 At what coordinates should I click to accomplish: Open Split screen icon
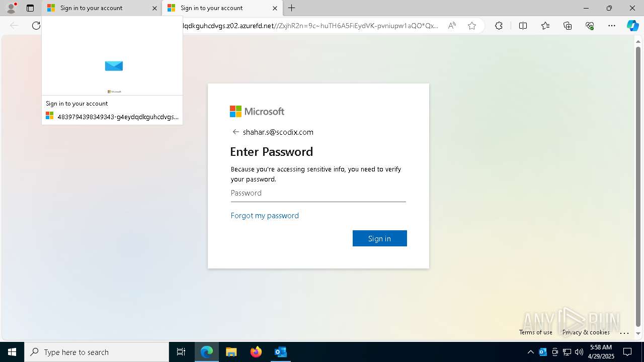(523, 26)
